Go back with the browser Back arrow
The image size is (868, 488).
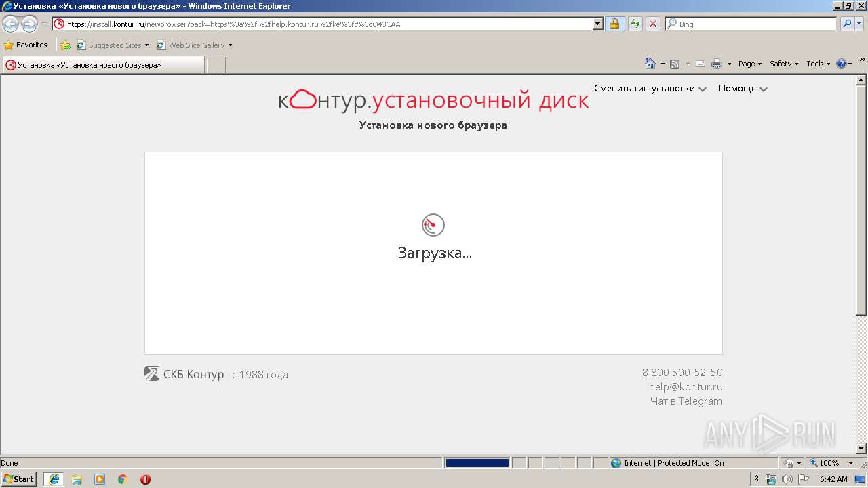click(10, 24)
